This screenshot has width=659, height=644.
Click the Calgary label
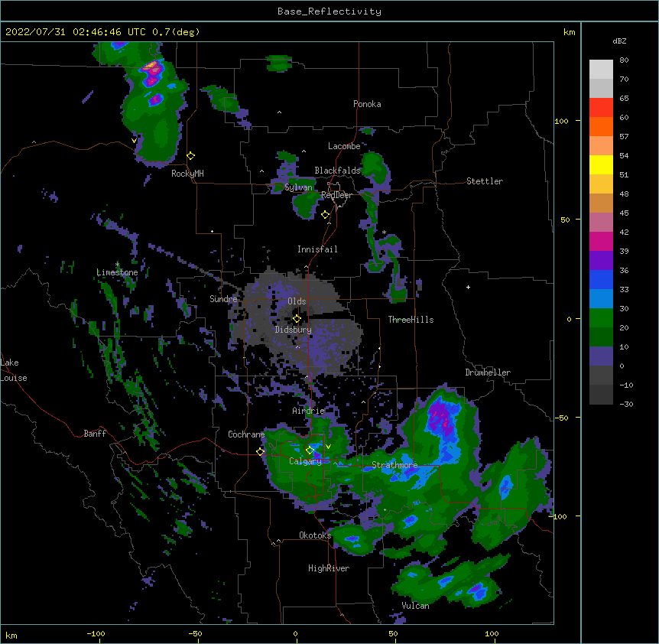[306, 461]
